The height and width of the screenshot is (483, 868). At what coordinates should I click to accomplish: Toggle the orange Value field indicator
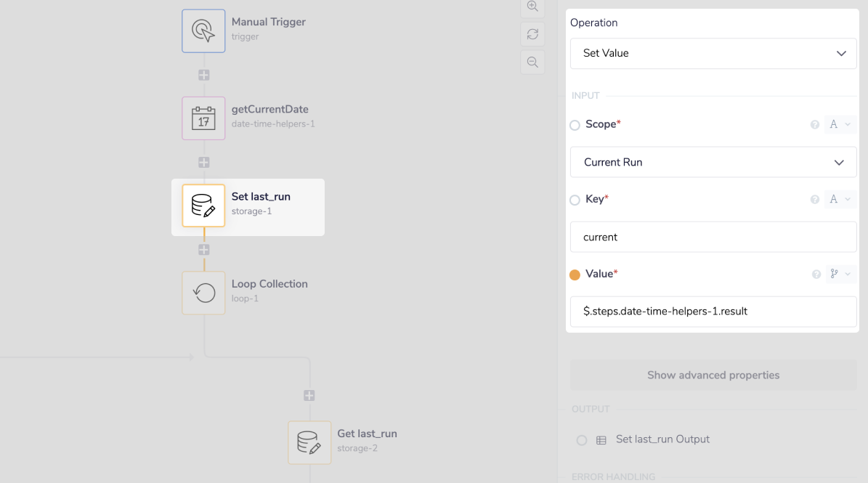[575, 275]
